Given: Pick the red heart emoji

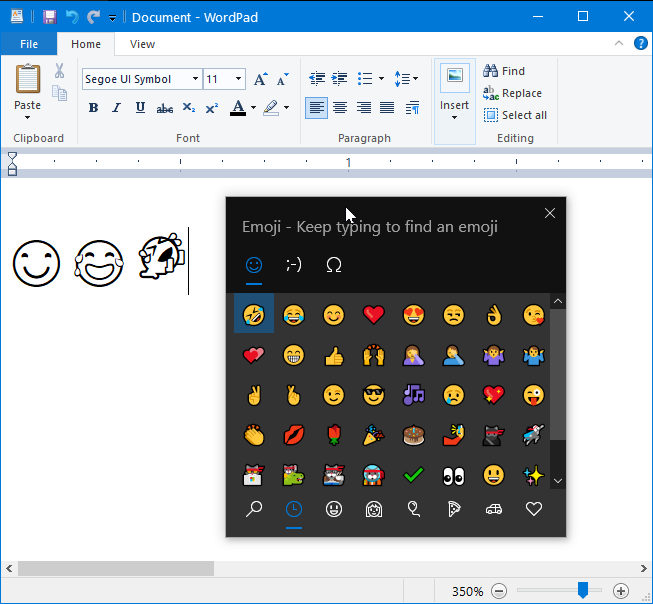Looking at the screenshot, I should tap(374, 314).
